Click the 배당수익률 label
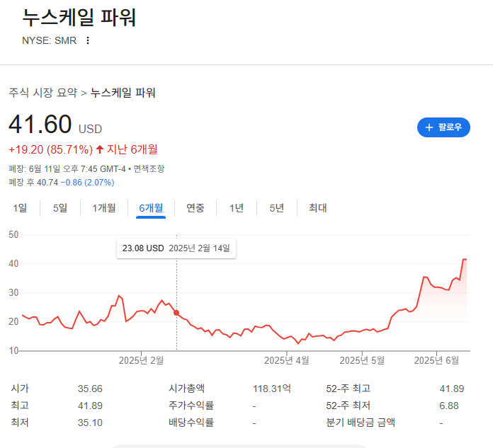 point(191,423)
